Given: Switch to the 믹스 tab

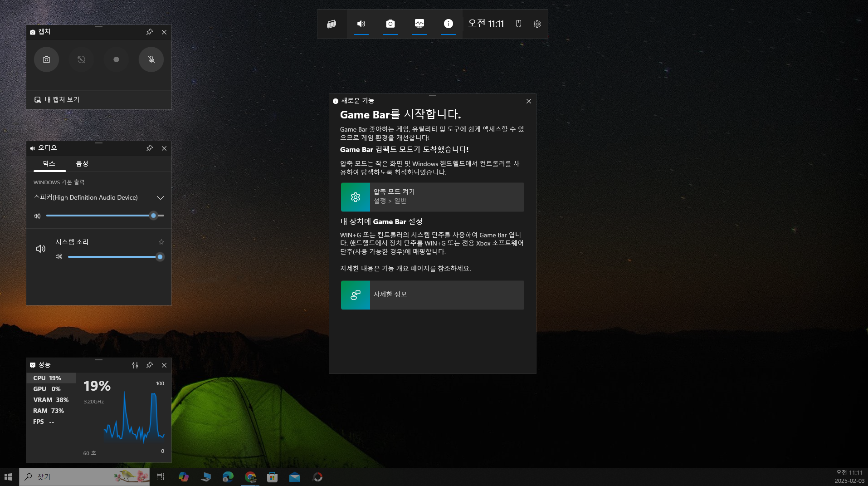Looking at the screenshot, I should tap(49, 164).
